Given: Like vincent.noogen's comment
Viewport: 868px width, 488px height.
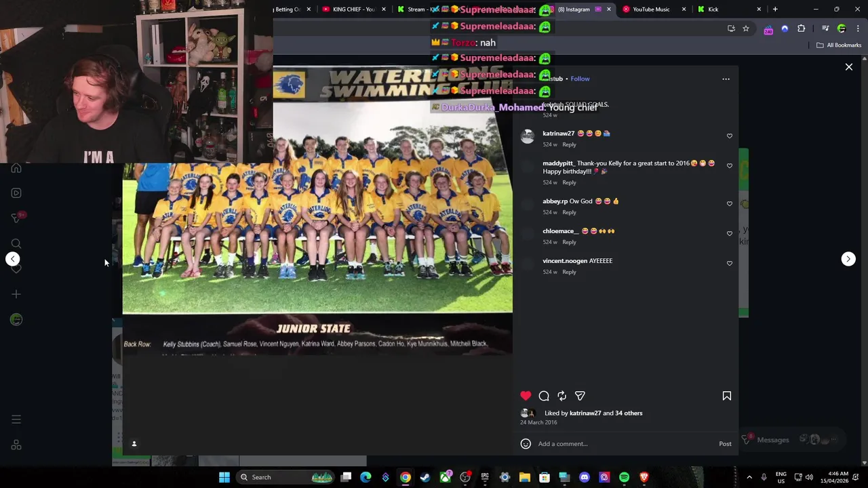Looking at the screenshot, I should click(730, 264).
